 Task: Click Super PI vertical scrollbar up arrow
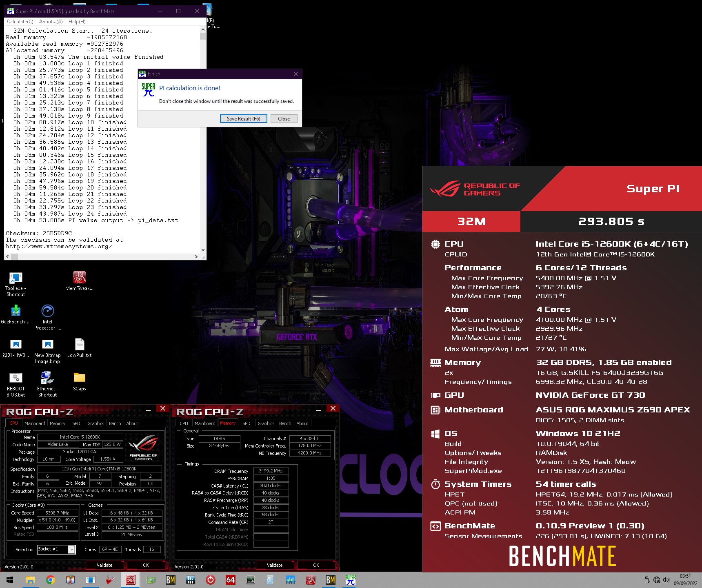[203, 29]
